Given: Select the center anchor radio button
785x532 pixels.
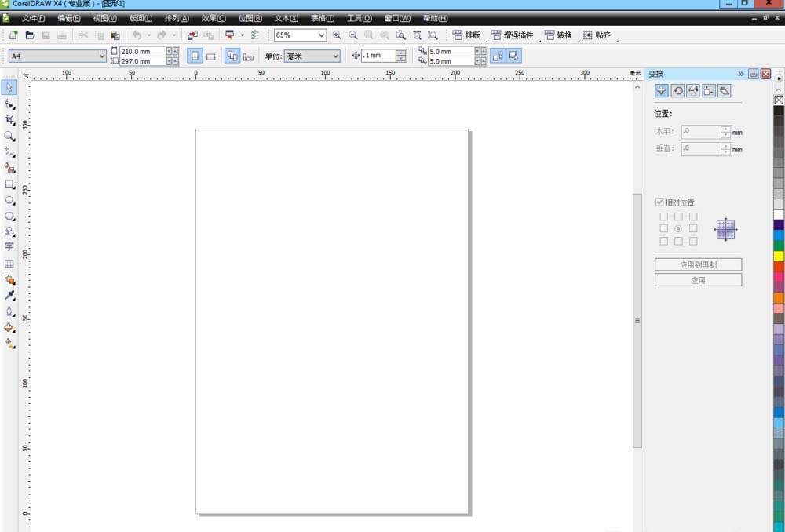Looking at the screenshot, I should coord(678,228).
